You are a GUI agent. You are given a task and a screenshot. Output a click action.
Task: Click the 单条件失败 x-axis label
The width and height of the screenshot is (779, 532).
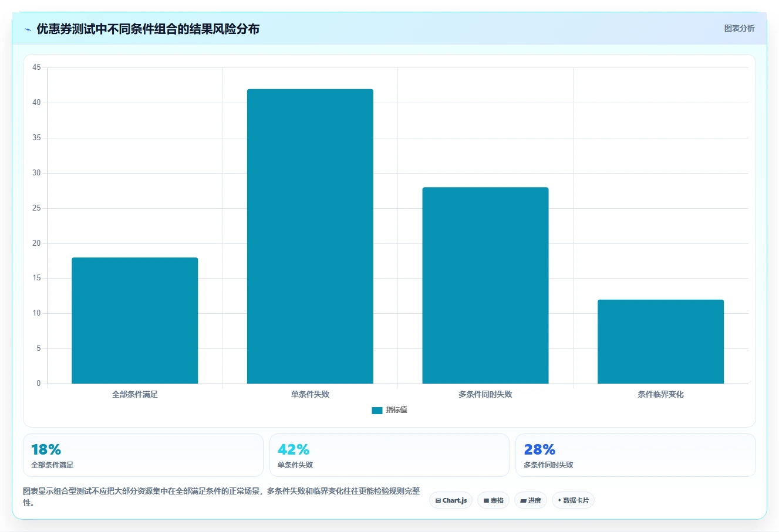pyautogui.click(x=310, y=394)
